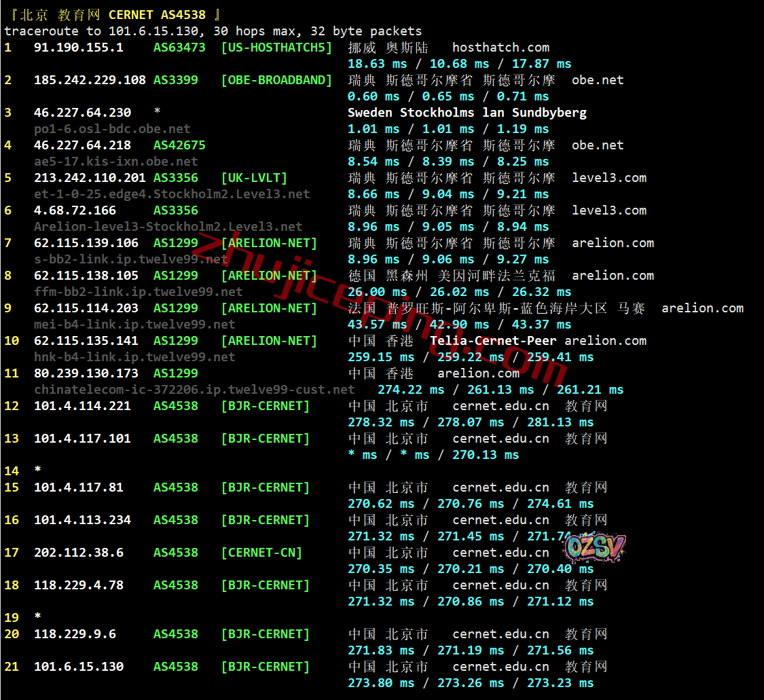Screen dimensions: 764x700
Task: Click the asterisk on hop 14
Action: (38, 471)
